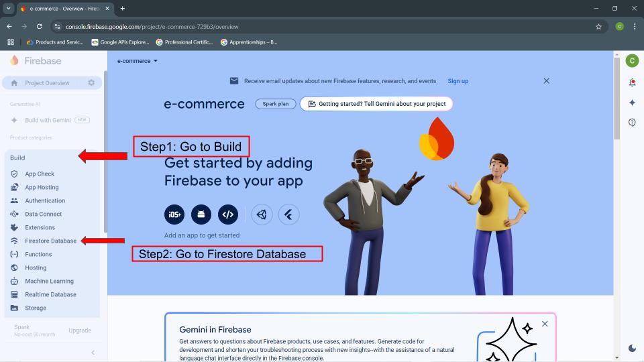Toggle dark mode moon icon

coord(632,348)
